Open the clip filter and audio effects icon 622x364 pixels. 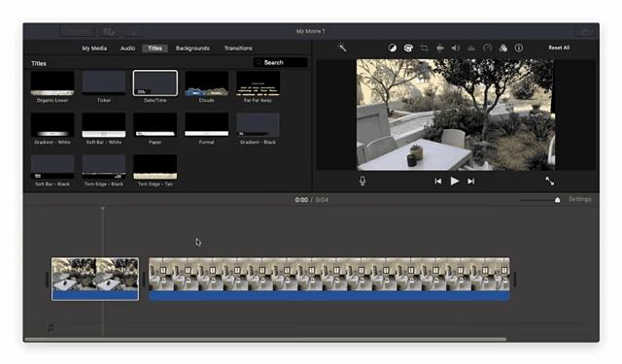(x=503, y=48)
